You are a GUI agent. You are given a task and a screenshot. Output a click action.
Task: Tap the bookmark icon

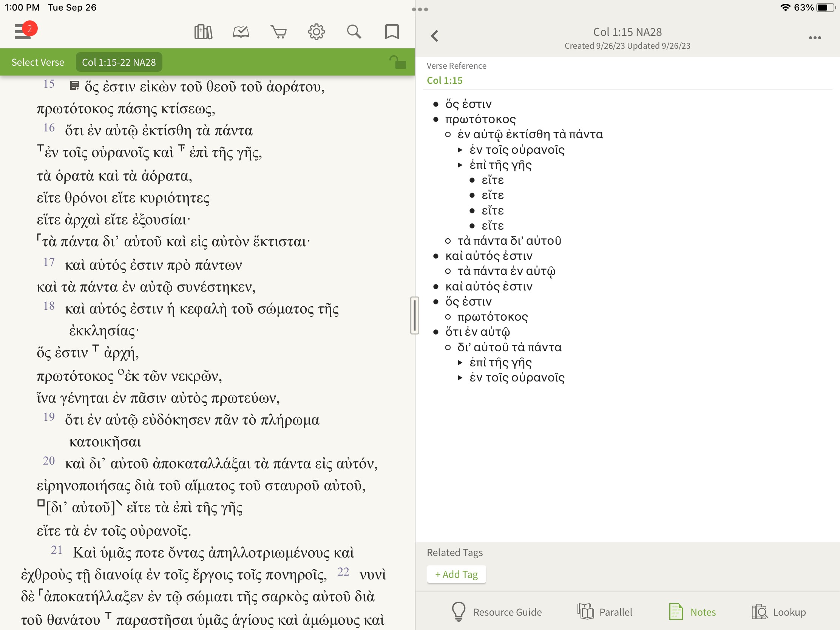[x=392, y=32]
